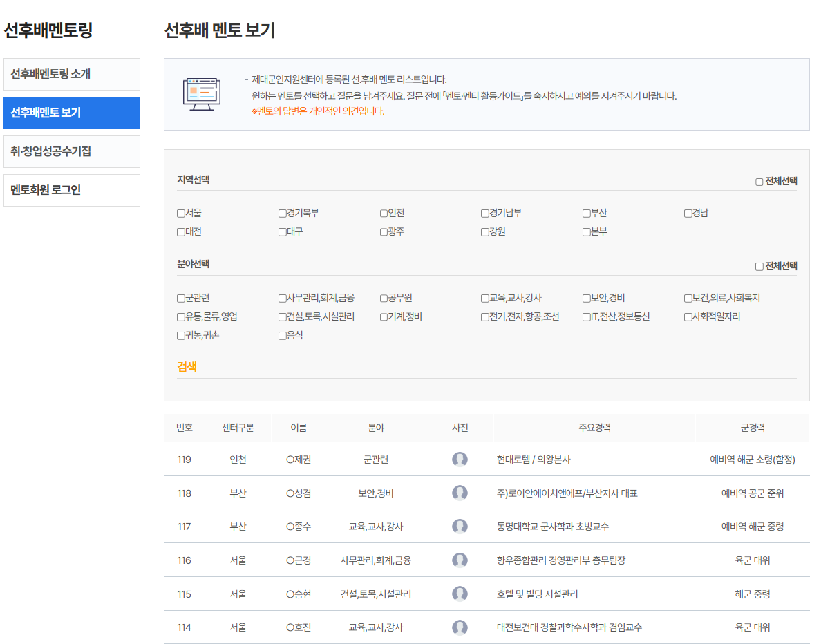
Task: Enable the 부산 region checkbox
Action: point(587,213)
